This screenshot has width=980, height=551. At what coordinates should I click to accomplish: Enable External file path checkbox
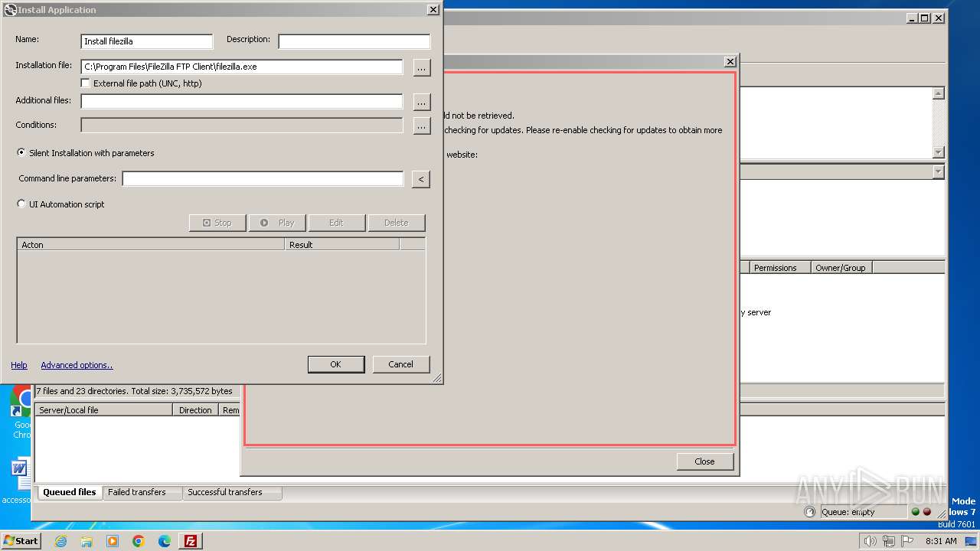coord(86,83)
